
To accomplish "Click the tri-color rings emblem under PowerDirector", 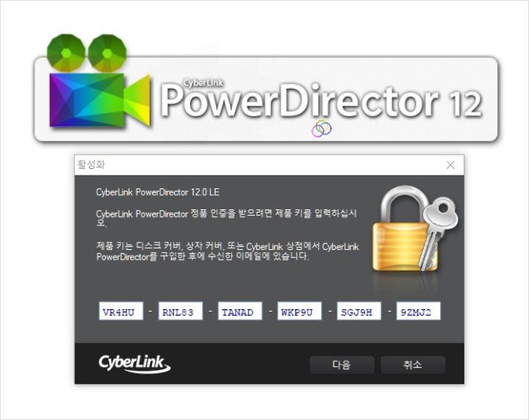I will tap(322, 128).
